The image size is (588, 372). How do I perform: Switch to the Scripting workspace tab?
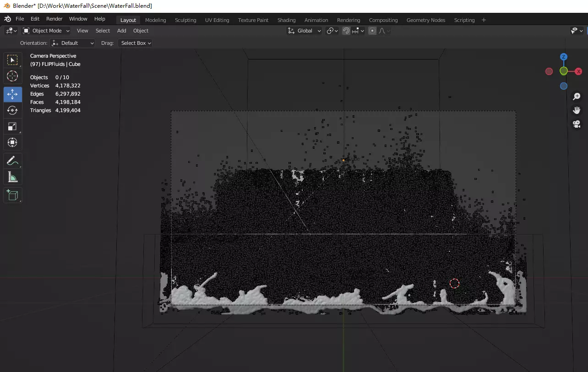pyautogui.click(x=464, y=20)
